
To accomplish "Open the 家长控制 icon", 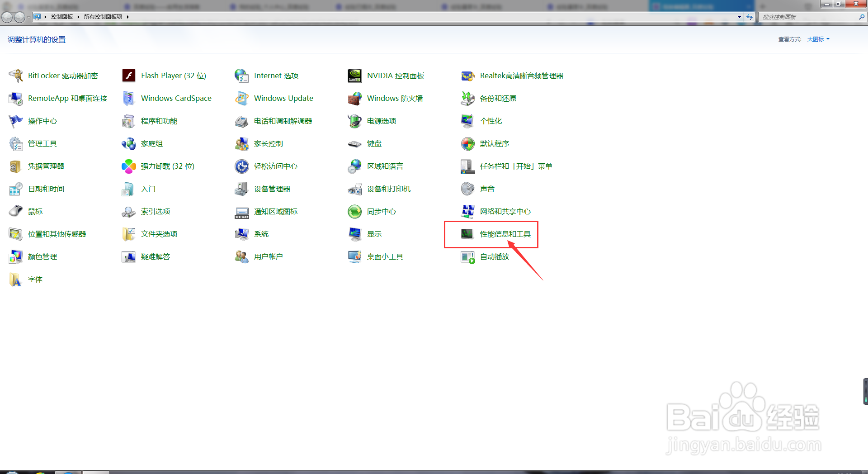I will [x=242, y=143].
